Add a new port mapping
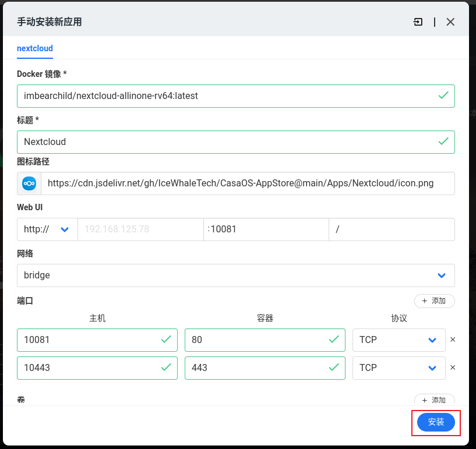This screenshot has height=449, width=476. pos(435,301)
